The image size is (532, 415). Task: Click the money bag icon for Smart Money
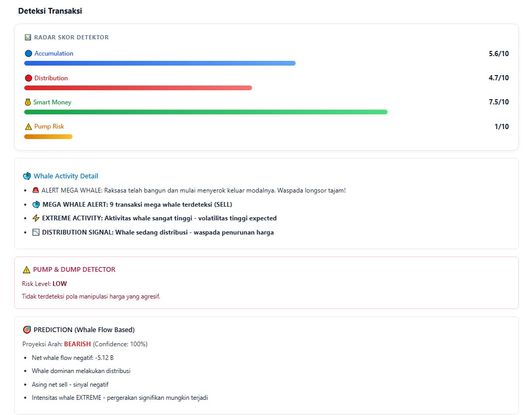click(28, 102)
